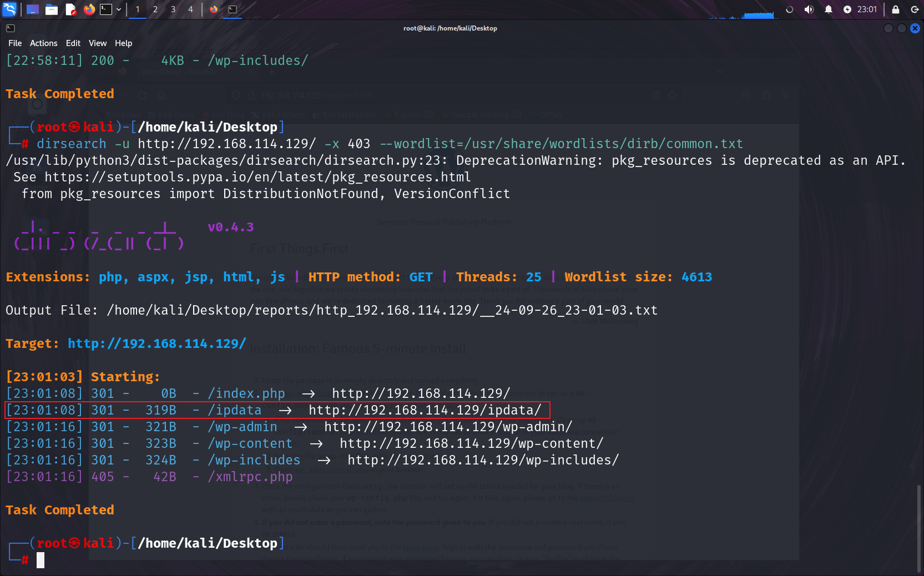Switch to the Firefox window in taskbar
924x576 pixels.
coord(214,9)
